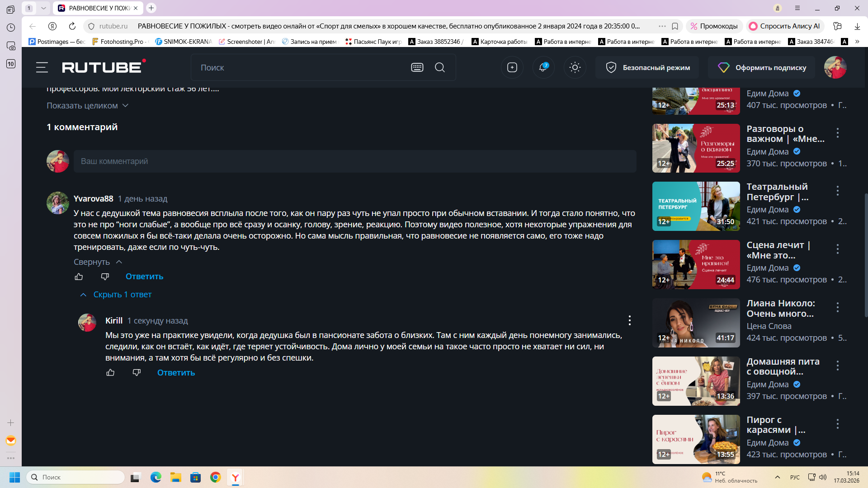Viewport: 868px width, 488px height.
Task: Bookmark this page in address bar
Action: 675,26
